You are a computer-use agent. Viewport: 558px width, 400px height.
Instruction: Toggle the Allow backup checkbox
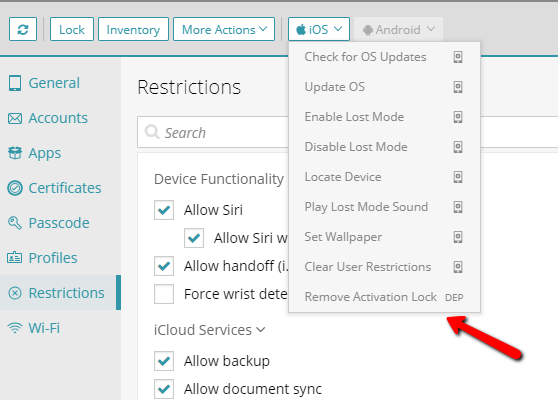pyautogui.click(x=164, y=361)
